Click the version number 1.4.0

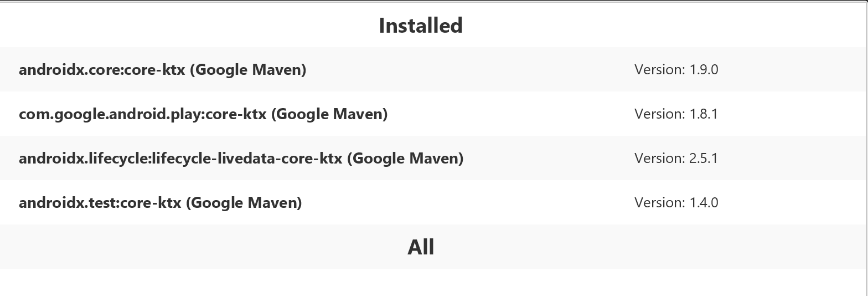[x=704, y=203]
